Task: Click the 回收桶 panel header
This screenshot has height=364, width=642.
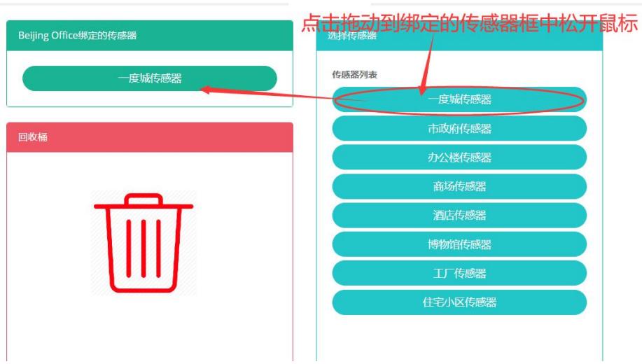Action: pyautogui.click(x=149, y=137)
